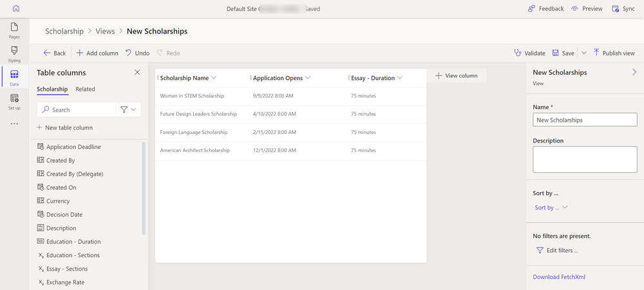The image size is (644, 290).
Task: Open the Set up workspace
Action: click(14, 101)
